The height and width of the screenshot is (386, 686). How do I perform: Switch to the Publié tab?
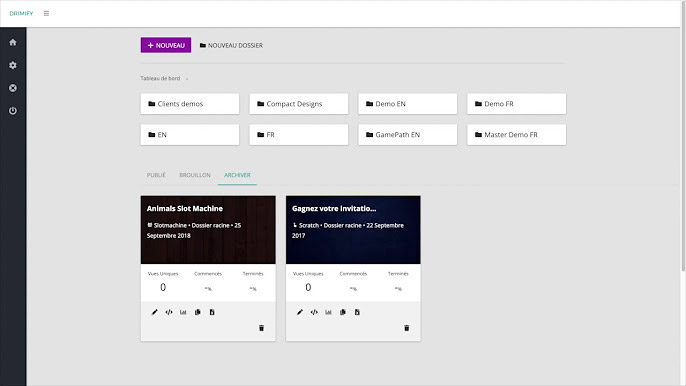[156, 175]
